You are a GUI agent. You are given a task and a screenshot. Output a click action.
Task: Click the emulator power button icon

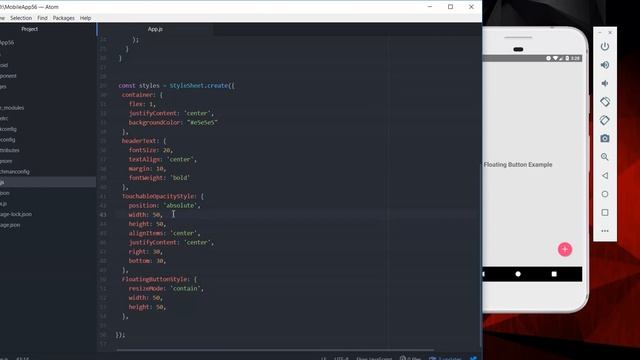click(x=605, y=46)
